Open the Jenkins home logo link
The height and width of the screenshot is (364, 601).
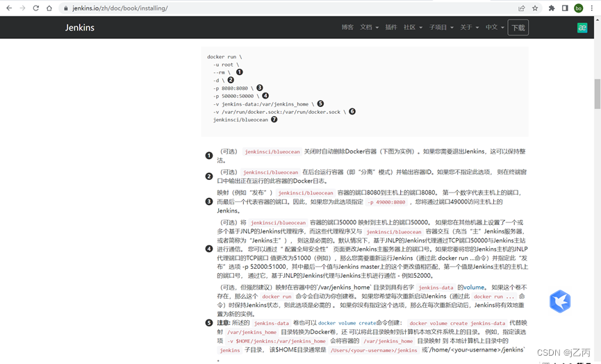80,28
